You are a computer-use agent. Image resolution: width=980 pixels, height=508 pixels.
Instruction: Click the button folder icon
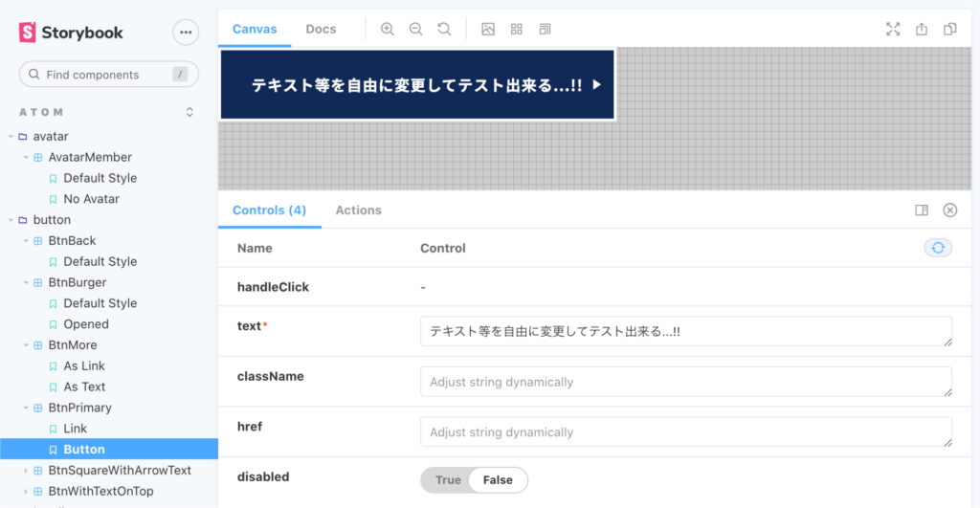[23, 220]
